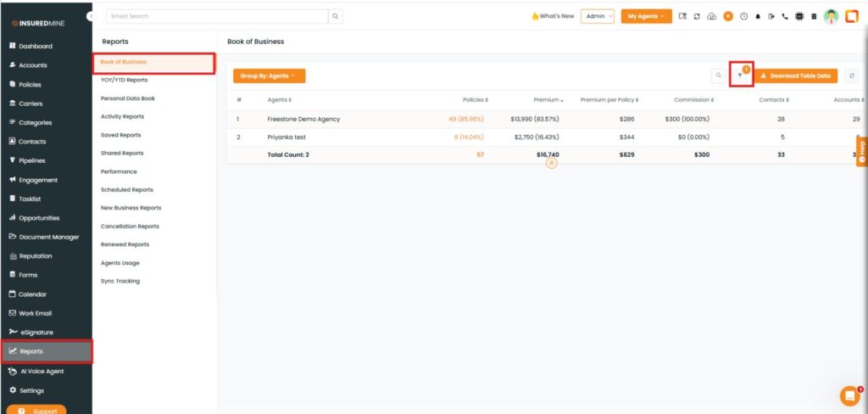Open the chat bubble with notification badge
The width and height of the screenshot is (868, 414).
pos(849,395)
